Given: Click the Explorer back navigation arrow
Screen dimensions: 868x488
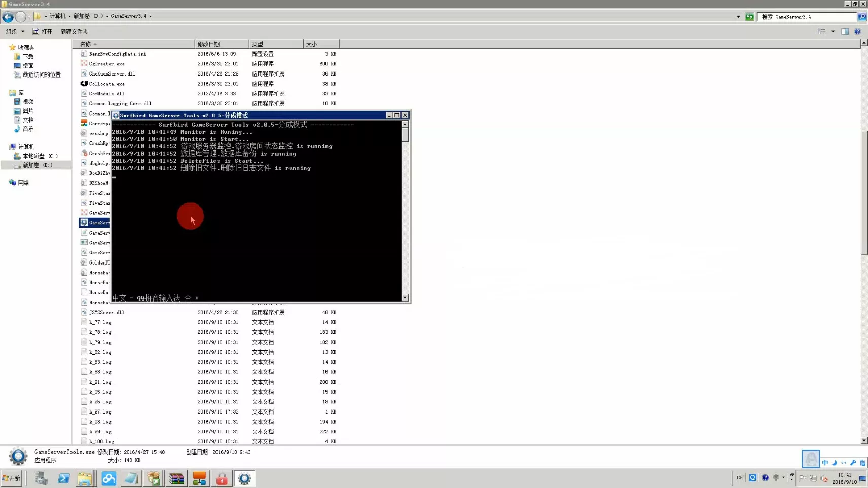Looking at the screenshot, I should pos(8,17).
